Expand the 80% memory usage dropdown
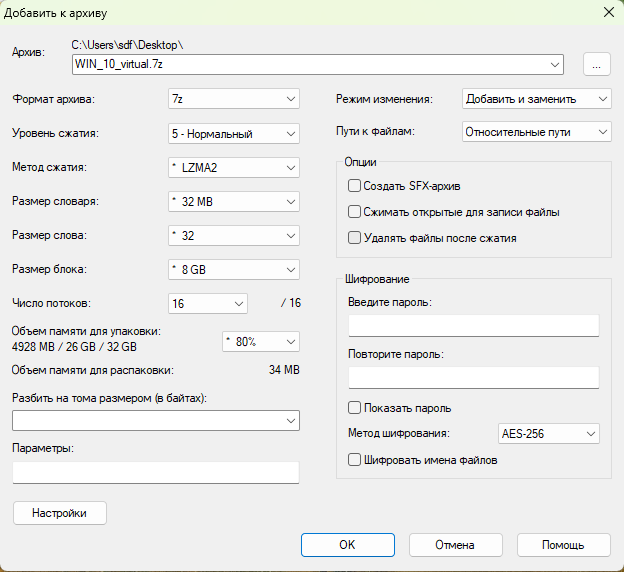This screenshot has width=624, height=572. point(260,342)
